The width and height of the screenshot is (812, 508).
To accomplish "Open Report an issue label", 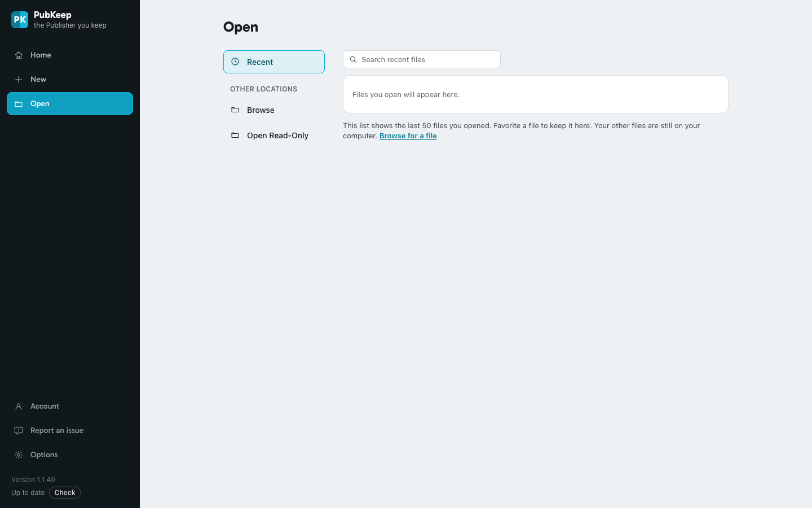I will [x=57, y=430].
